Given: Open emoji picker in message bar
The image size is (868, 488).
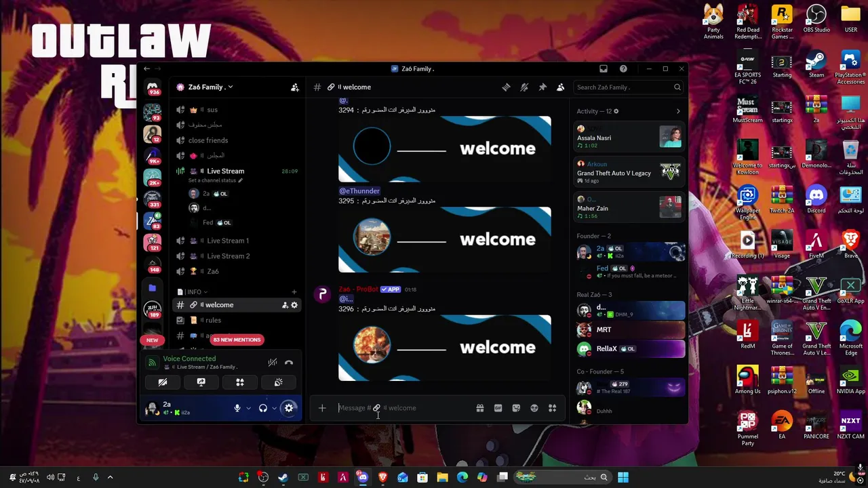Looking at the screenshot, I should click(x=534, y=408).
